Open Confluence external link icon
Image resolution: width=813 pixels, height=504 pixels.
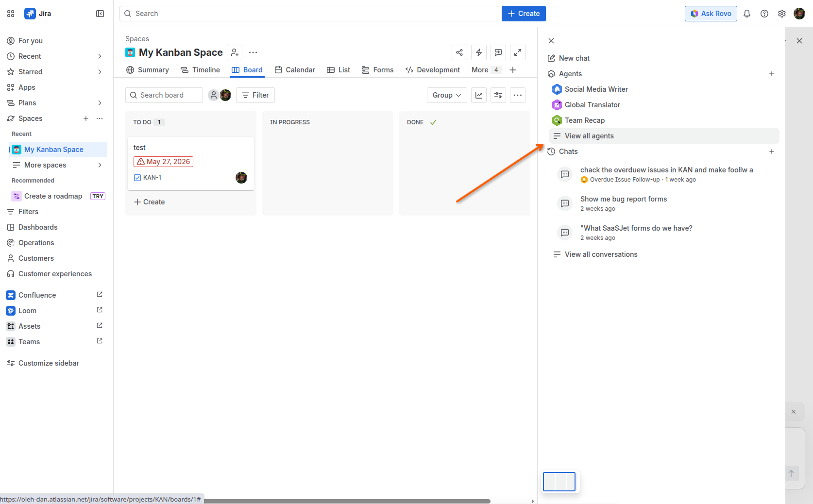tap(100, 295)
